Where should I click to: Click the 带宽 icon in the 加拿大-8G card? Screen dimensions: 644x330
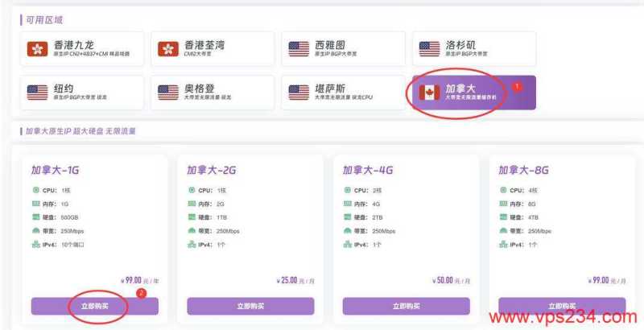503,230
